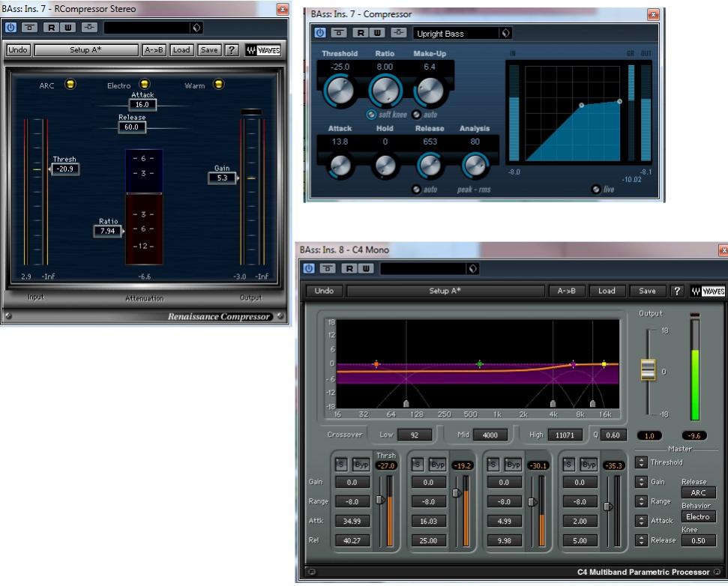This screenshot has height=586, width=728.
Task: Enable Write automation in Compressor window
Action: (377, 33)
